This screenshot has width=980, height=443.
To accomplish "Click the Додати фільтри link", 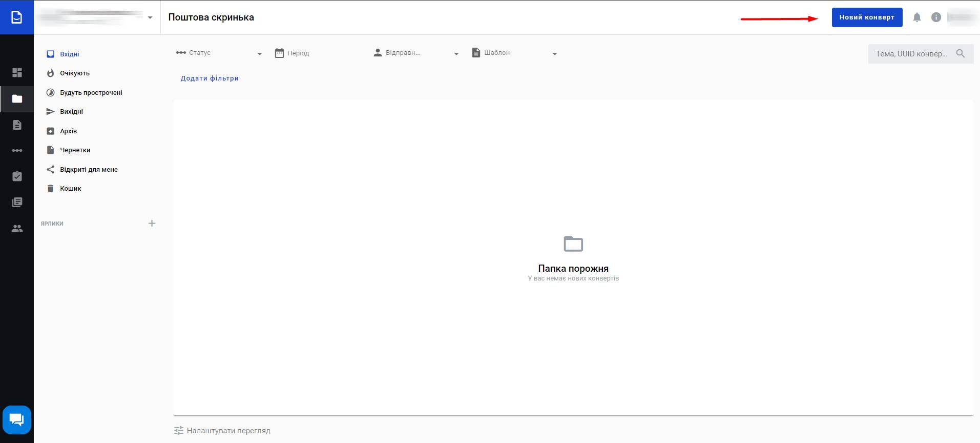I will pyautogui.click(x=210, y=78).
